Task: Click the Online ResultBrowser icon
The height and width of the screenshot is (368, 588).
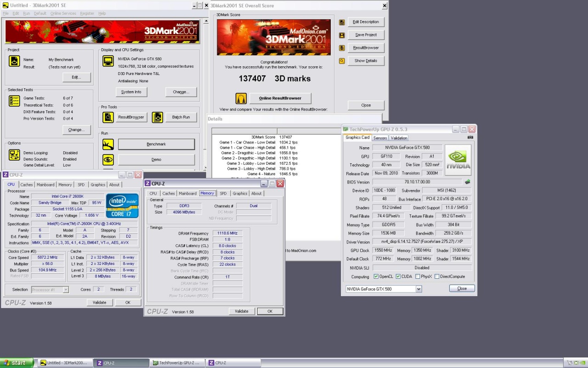Action: click(x=241, y=98)
